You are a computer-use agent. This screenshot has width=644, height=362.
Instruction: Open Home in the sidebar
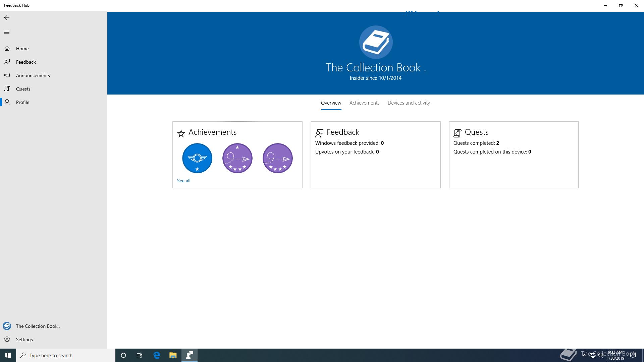[22, 49]
